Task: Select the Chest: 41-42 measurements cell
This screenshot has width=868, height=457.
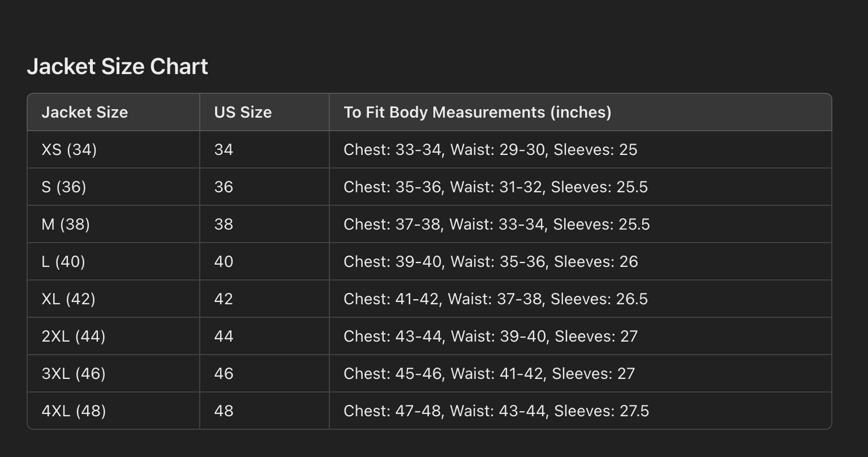Action: pos(496,298)
